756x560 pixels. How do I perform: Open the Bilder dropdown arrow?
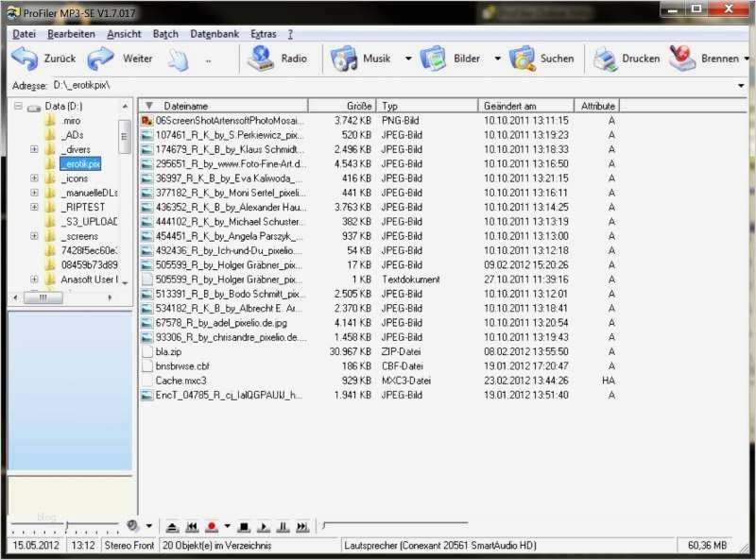tap(498, 59)
